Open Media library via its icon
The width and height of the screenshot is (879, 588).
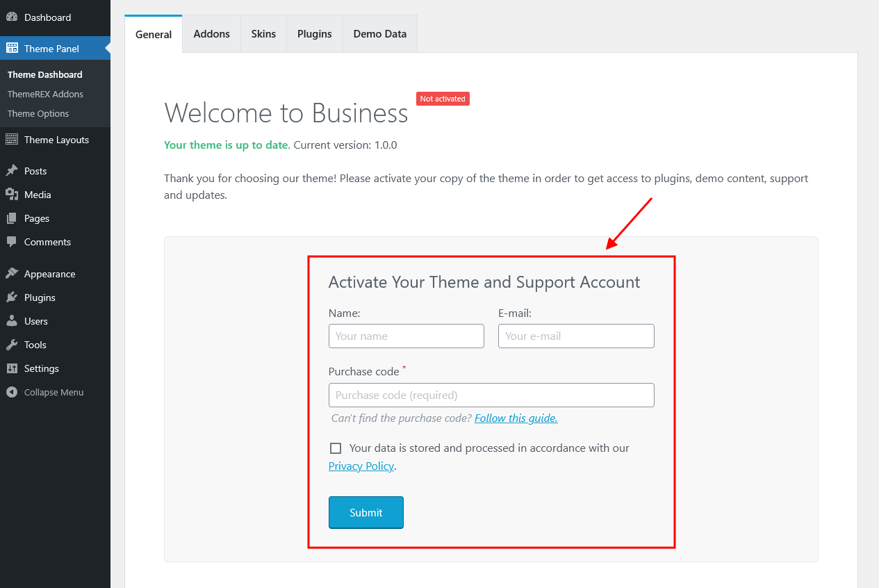(12, 195)
